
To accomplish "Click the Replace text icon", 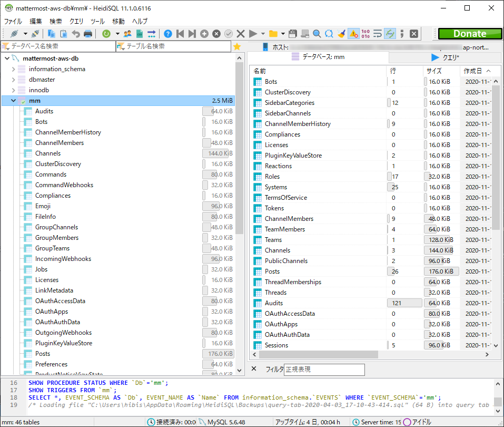I will (x=329, y=34).
